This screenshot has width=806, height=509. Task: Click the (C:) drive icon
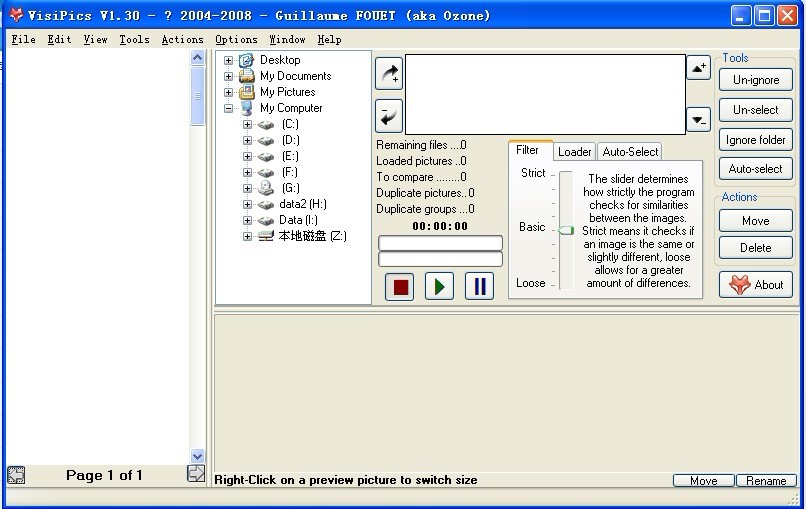266,124
